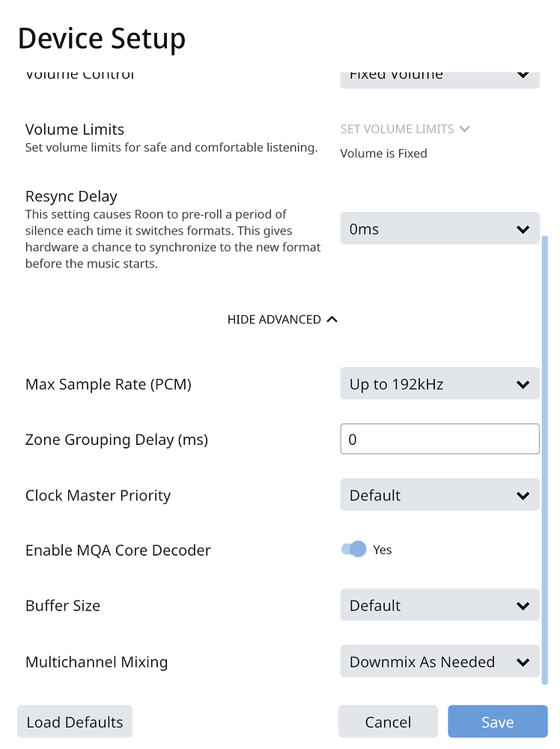Screen dimensions: 560x749
Task: Click the Zone Grouping Delay input field
Action: (x=439, y=440)
